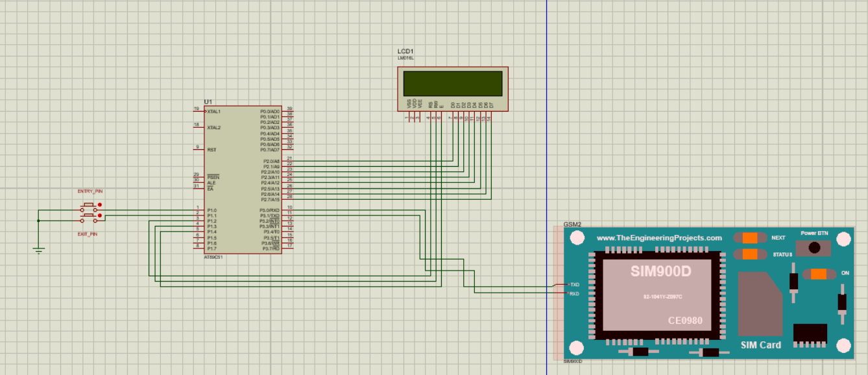Click the SIM Card label text
This screenshot has width=868, height=375.
tap(761, 345)
